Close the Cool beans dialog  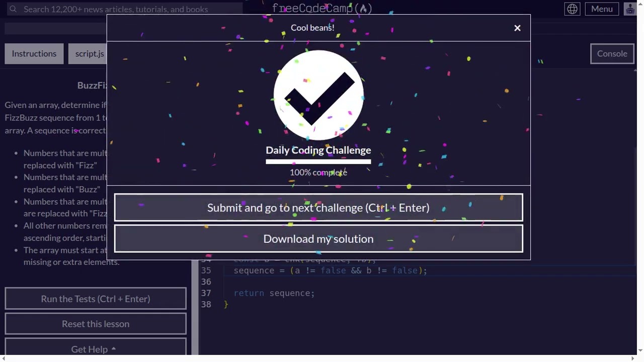pyautogui.click(x=517, y=28)
